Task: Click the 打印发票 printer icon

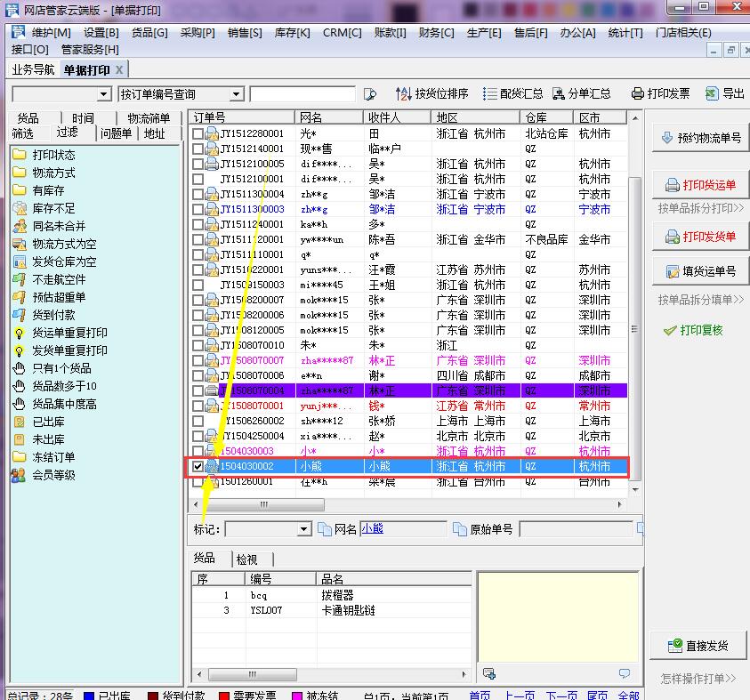Action: (637, 93)
